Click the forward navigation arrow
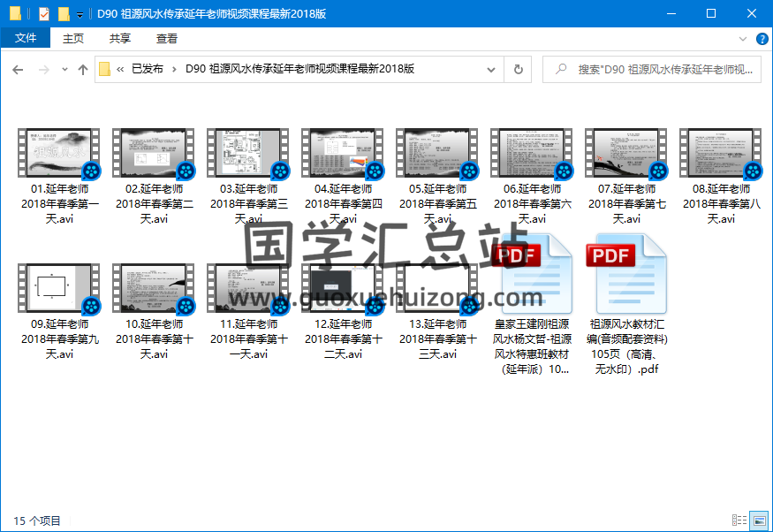The image size is (773, 532). click(x=41, y=70)
